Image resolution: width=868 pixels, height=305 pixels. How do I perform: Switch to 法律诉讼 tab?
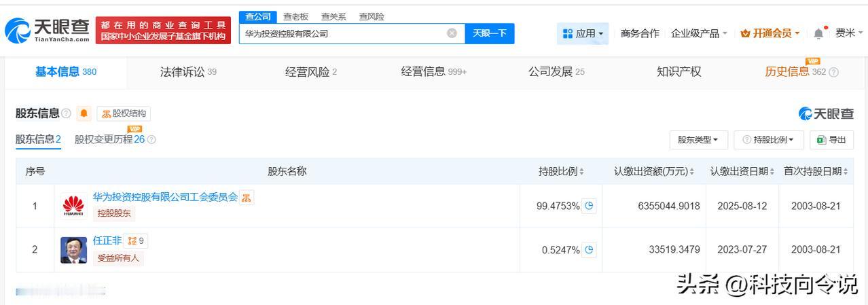tap(188, 72)
